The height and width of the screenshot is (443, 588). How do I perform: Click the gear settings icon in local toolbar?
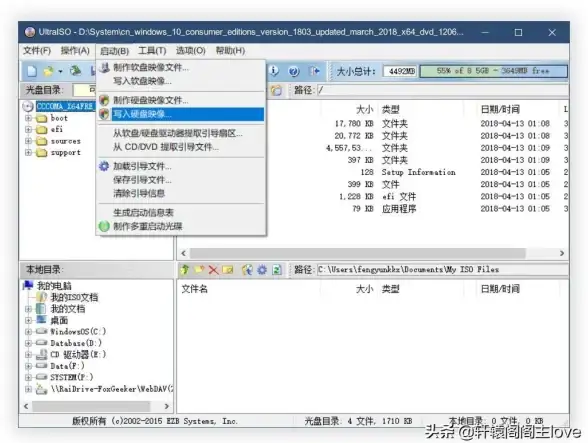pos(262,269)
